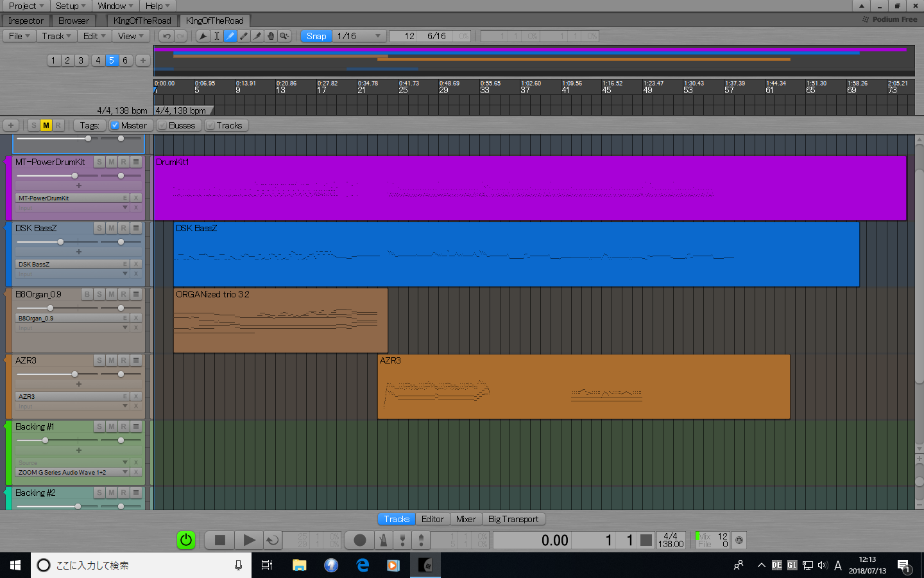Switch to the Editor view
The image size is (924, 578).
tap(432, 519)
